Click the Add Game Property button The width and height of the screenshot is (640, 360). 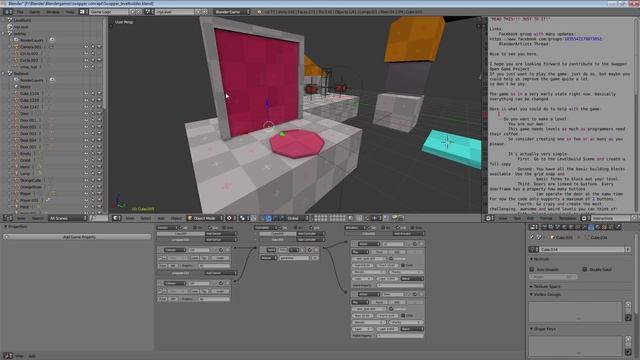point(77,237)
